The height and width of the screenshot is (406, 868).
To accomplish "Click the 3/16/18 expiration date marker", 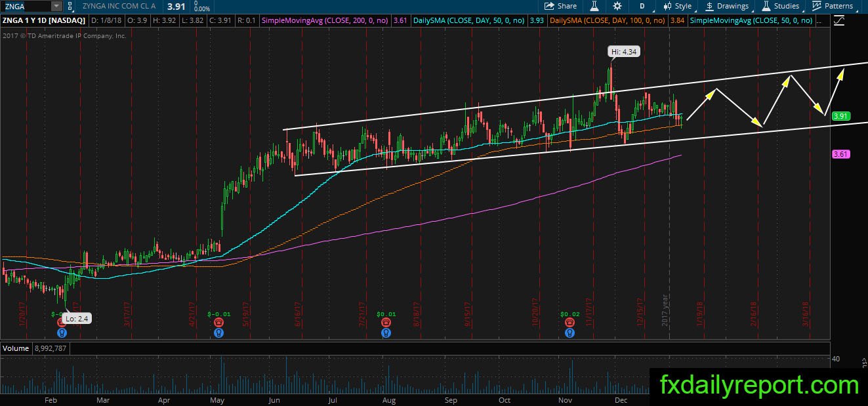I will click(x=805, y=314).
